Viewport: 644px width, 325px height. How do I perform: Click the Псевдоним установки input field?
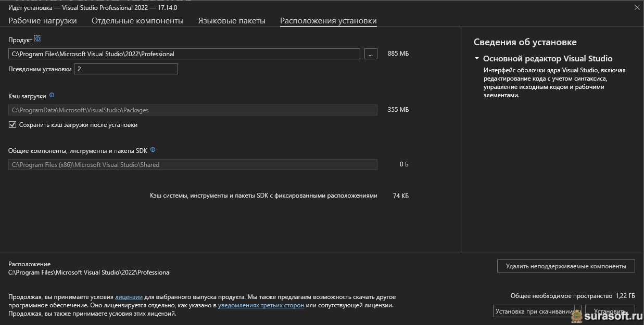(126, 69)
